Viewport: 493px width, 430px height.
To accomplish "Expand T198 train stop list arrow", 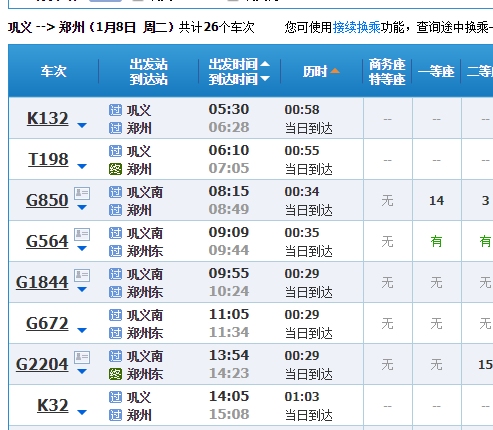I will pos(82,166).
